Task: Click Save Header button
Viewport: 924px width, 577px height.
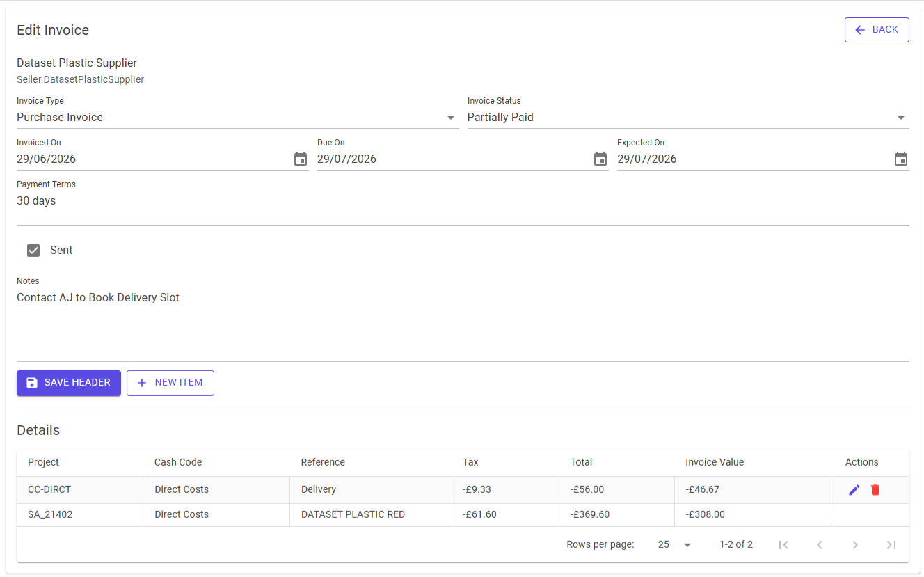Action: 69,383
